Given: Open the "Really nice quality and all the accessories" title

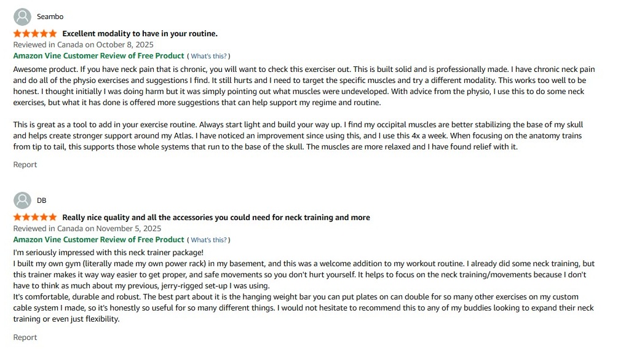Looking at the screenshot, I should pos(216,217).
